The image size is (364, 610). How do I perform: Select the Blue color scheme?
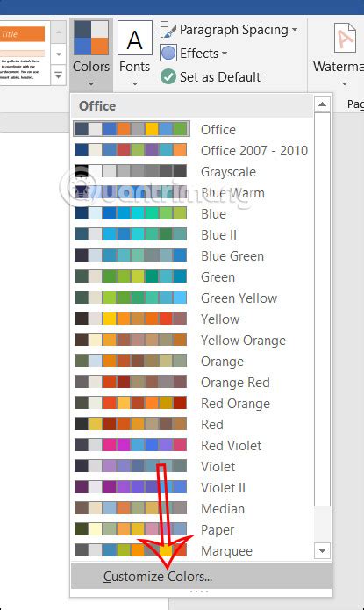tap(192, 213)
